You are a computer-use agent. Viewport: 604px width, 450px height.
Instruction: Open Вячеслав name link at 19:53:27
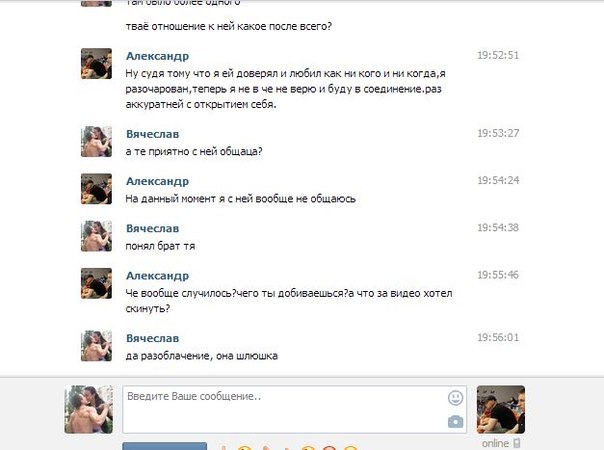(x=153, y=134)
